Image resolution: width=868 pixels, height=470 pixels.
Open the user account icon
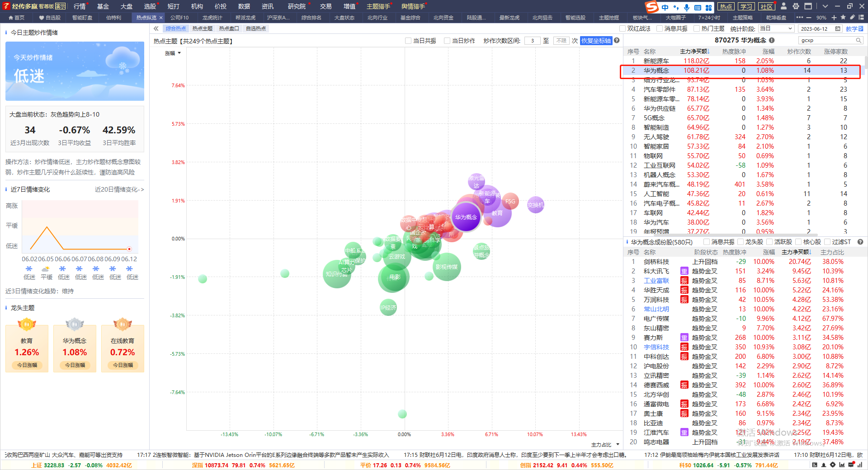click(x=783, y=6)
